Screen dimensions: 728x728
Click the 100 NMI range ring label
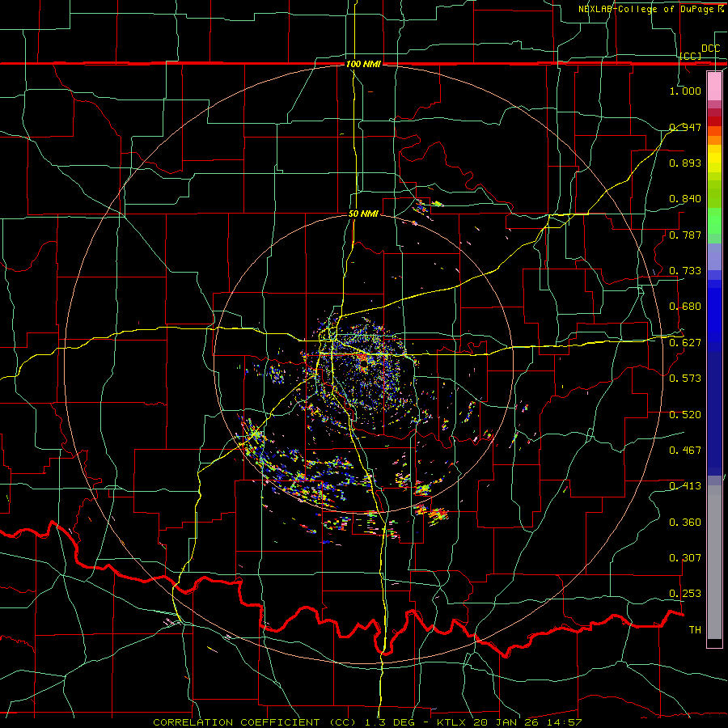pyautogui.click(x=363, y=64)
